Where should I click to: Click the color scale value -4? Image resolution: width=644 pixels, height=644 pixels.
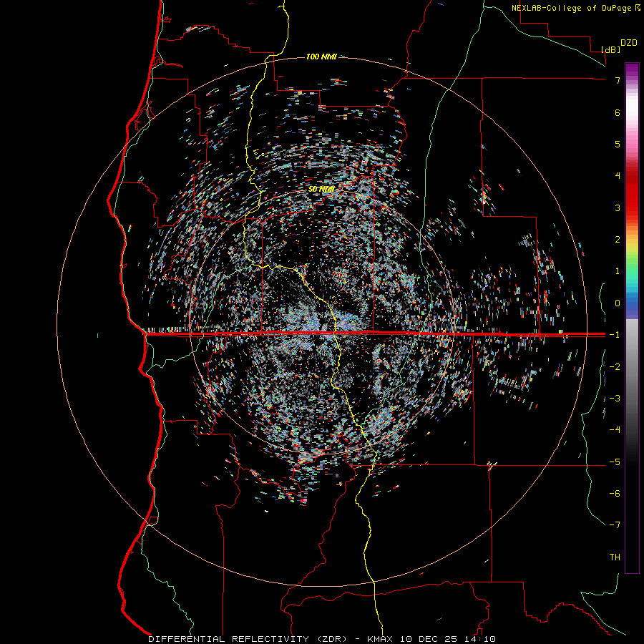pos(615,429)
